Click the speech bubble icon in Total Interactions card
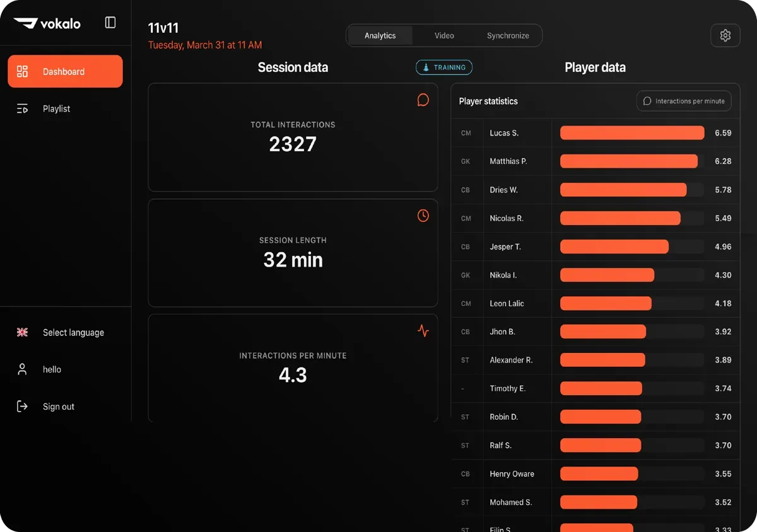The image size is (757, 532). [423, 100]
